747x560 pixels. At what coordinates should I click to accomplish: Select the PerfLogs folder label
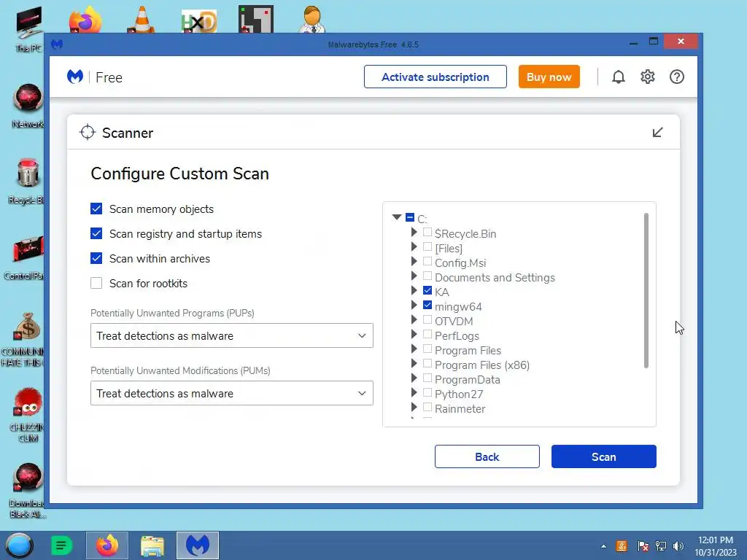pos(457,335)
